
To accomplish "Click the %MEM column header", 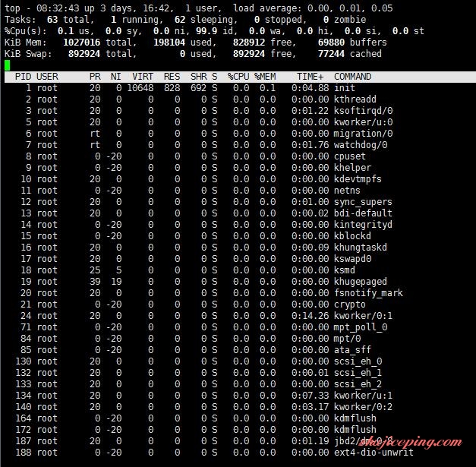I will 265,77.
